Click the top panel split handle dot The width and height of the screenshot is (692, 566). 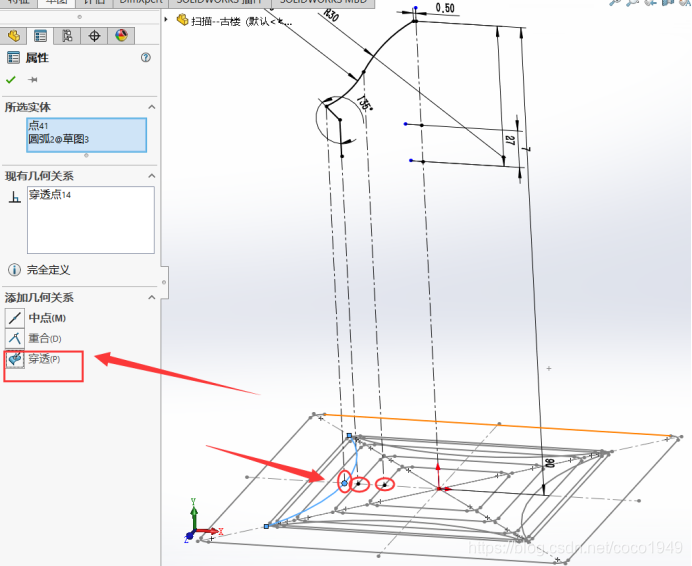[x=79, y=17]
